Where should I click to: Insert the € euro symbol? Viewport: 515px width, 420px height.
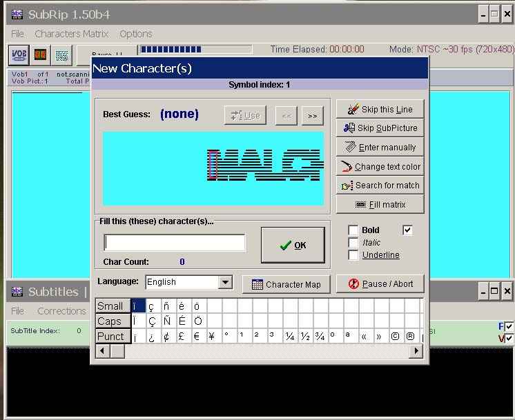[x=199, y=336]
